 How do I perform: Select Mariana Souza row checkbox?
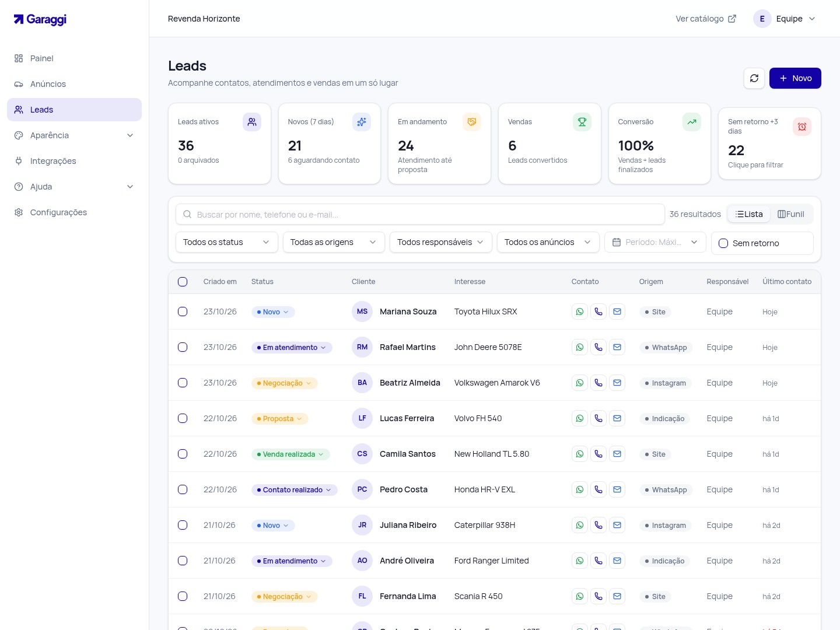183,311
